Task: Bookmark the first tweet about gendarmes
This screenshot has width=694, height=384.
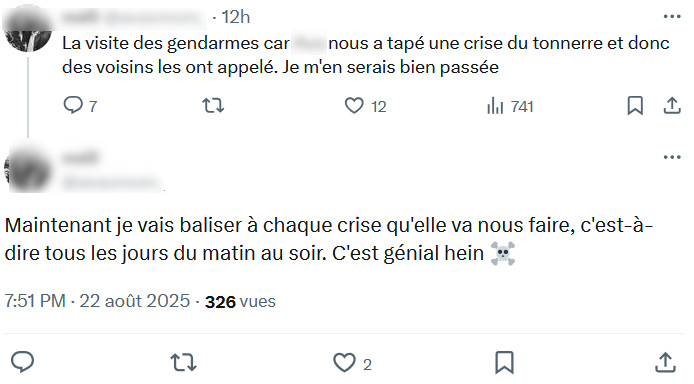Action: 635,106
